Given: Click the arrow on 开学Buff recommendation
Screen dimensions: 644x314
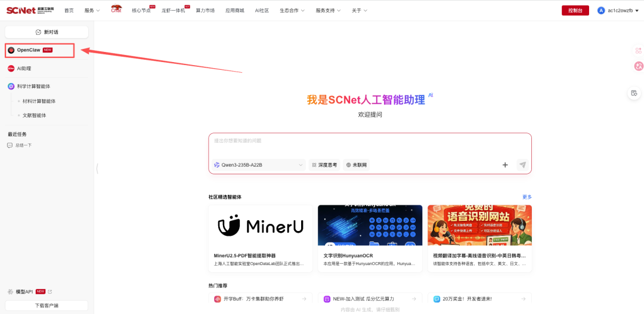Looking at the screenshot, I should click(x=304, y=299).
